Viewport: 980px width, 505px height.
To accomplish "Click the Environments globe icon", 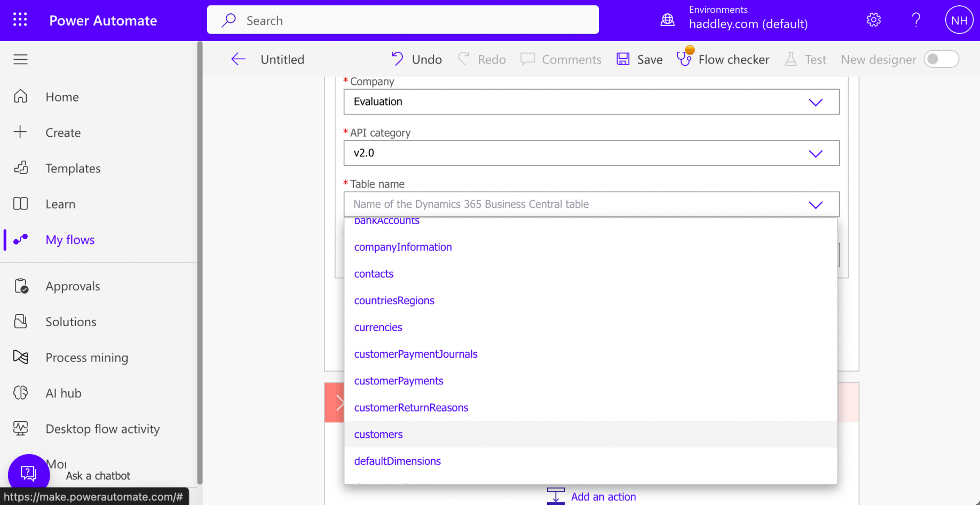I will click(x=667, y=20).
